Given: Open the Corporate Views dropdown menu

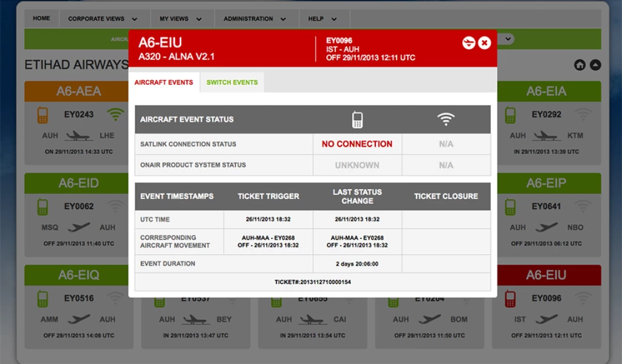Looking at the screenshot, I should click(x=101, y=19).
